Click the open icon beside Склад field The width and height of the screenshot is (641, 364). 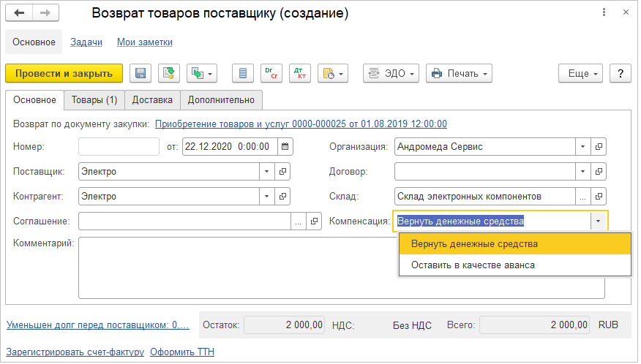[599, 196]
